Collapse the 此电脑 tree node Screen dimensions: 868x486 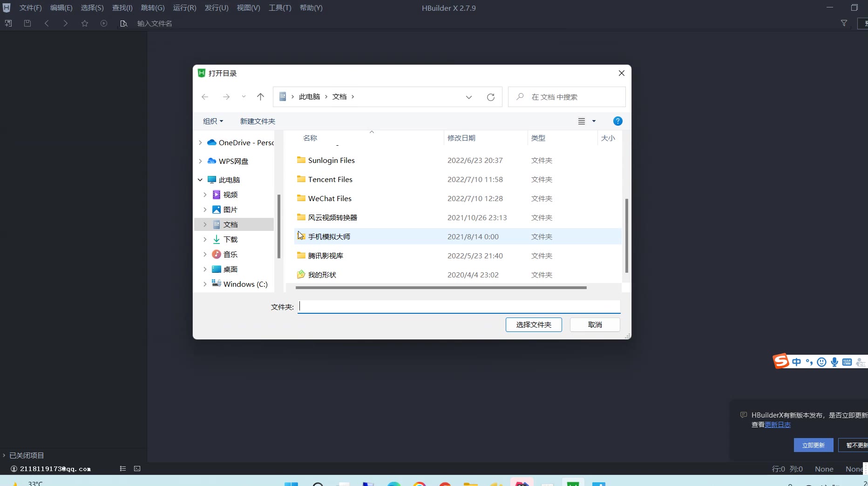(200, 180)
